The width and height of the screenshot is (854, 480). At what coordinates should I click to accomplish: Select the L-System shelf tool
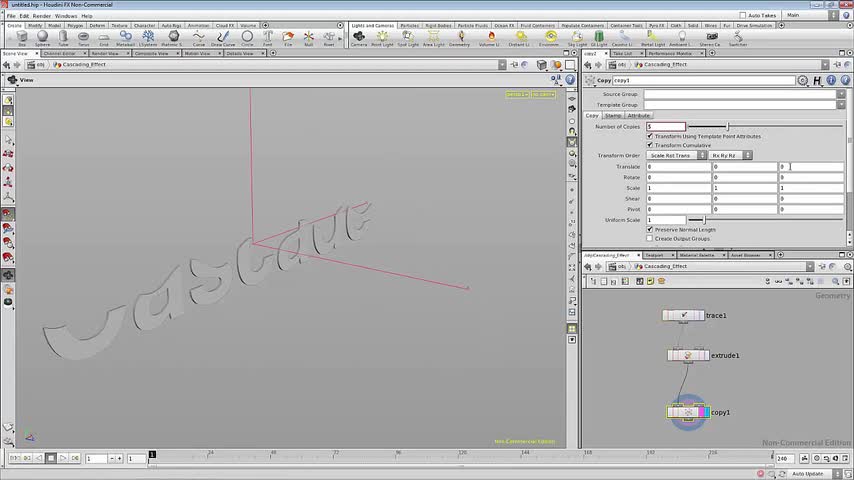point(148,38)
